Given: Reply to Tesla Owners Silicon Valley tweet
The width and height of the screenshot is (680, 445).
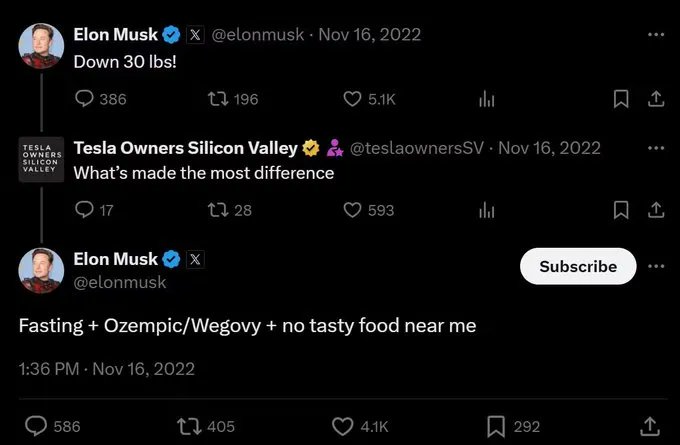Looking at the screenshot, I should [85, 210].
